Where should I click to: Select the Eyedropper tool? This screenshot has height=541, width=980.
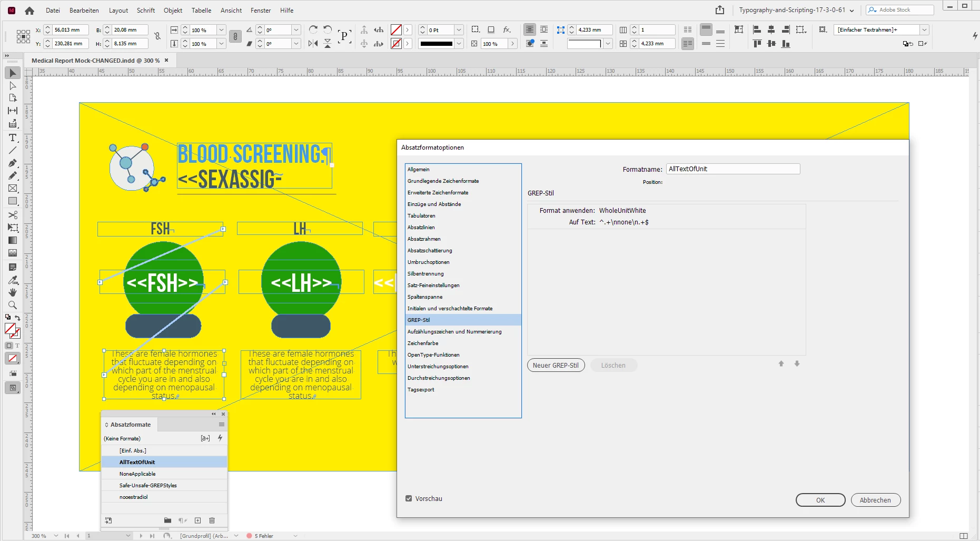[x=13, y=280]
